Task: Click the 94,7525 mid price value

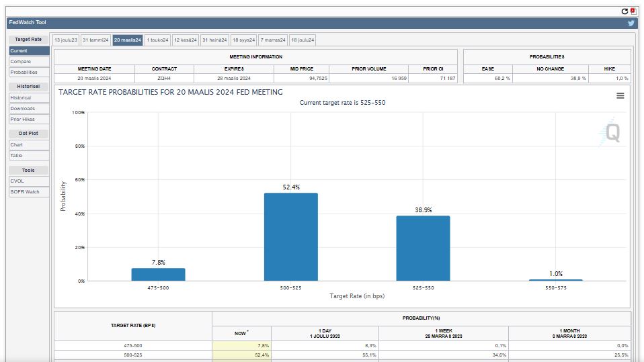Action: pos(319,78)
